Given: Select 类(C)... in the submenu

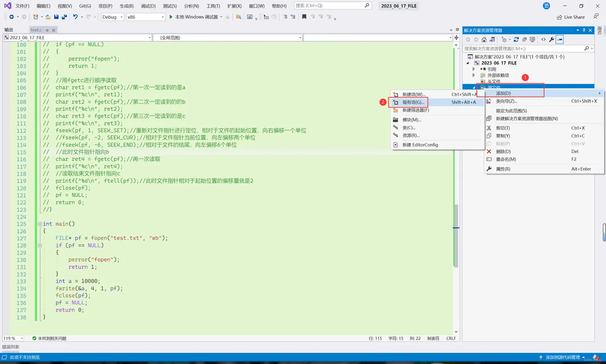Looking at the screenshot, I should pyautogui.click(x=437, y=128).
